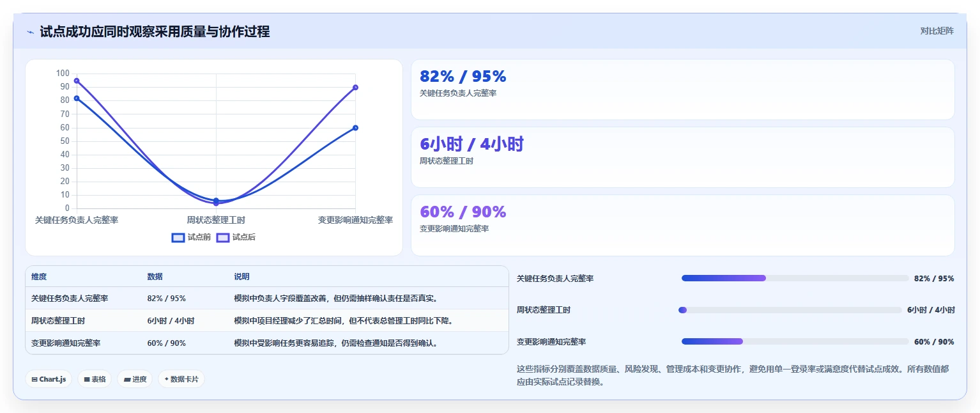Select the 试点前 data point at value 60
This screenshot has height=413, width=980.
click(355, 128)
